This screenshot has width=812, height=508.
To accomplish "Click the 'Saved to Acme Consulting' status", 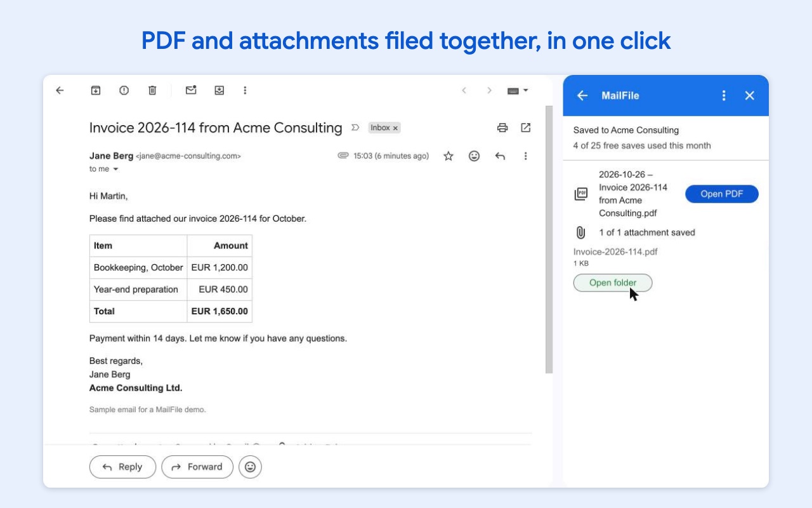I will (x=626, y=130).
